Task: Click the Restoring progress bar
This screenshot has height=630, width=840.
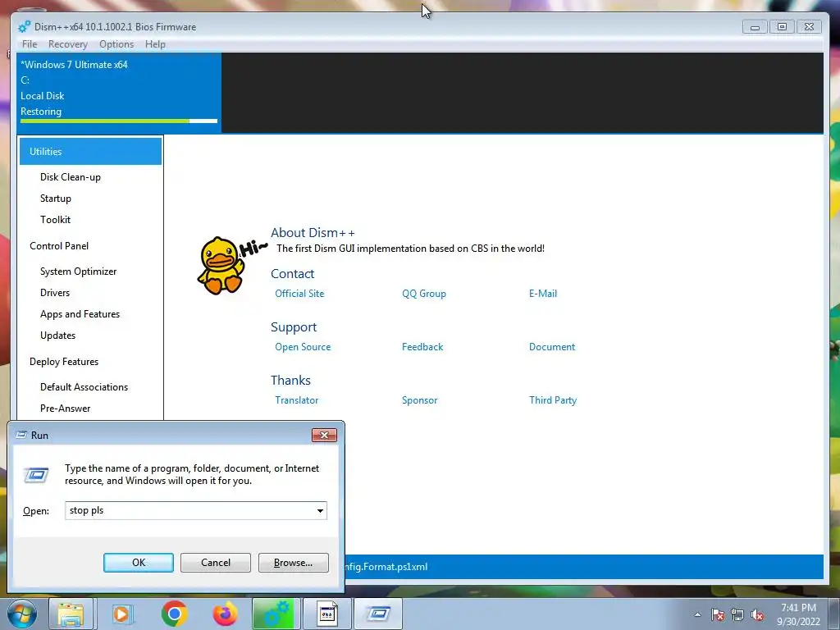Action: 119,121
